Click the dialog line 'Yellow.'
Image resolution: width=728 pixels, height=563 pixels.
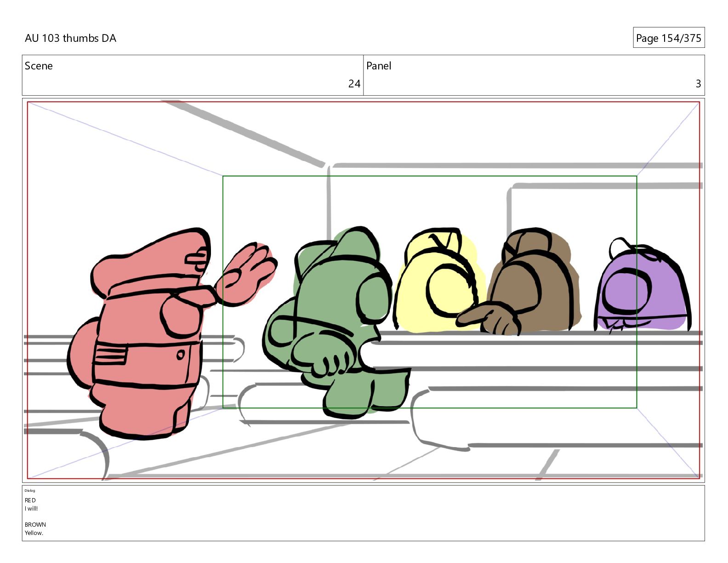(34, 533)
